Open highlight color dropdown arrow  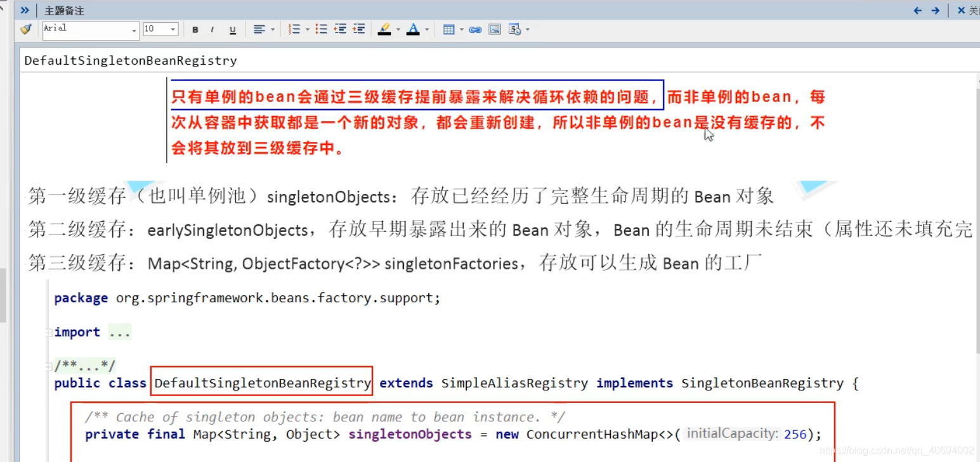coord(398,29)
